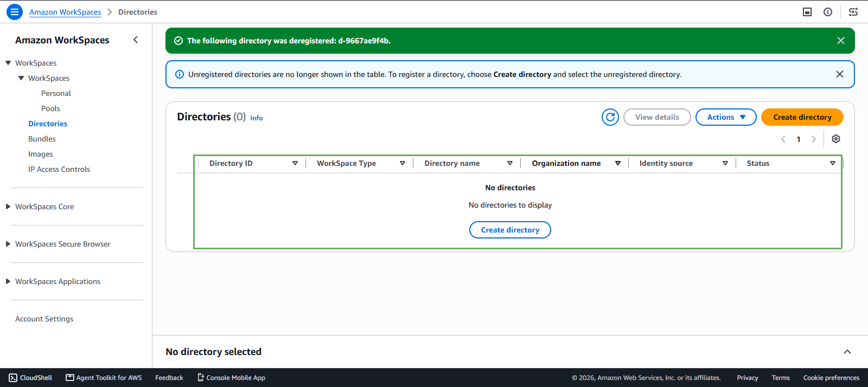Viewport: 868px width, 387px height.
Task: Open Cookie preferences in footer
Action: click(x=831, y=378)
